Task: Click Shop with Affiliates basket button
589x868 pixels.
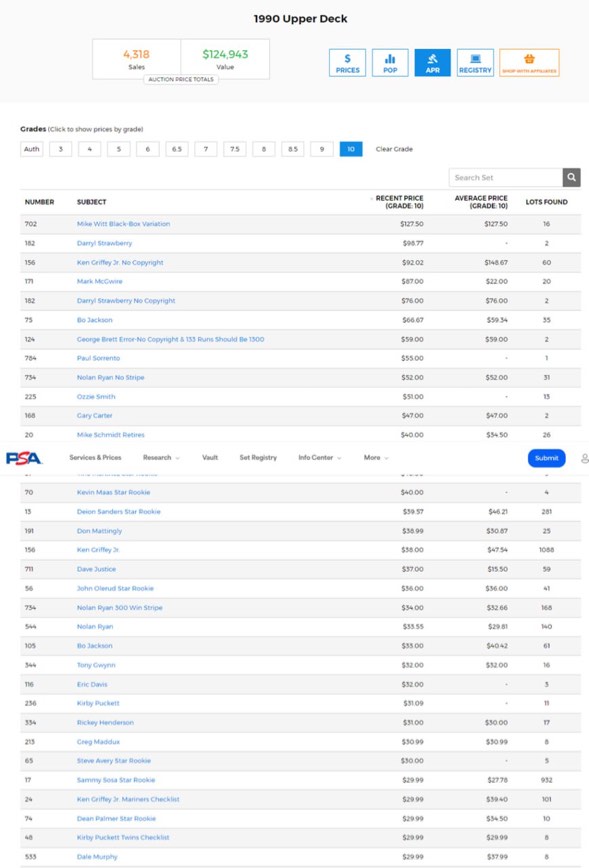Action: coord(529,63)
